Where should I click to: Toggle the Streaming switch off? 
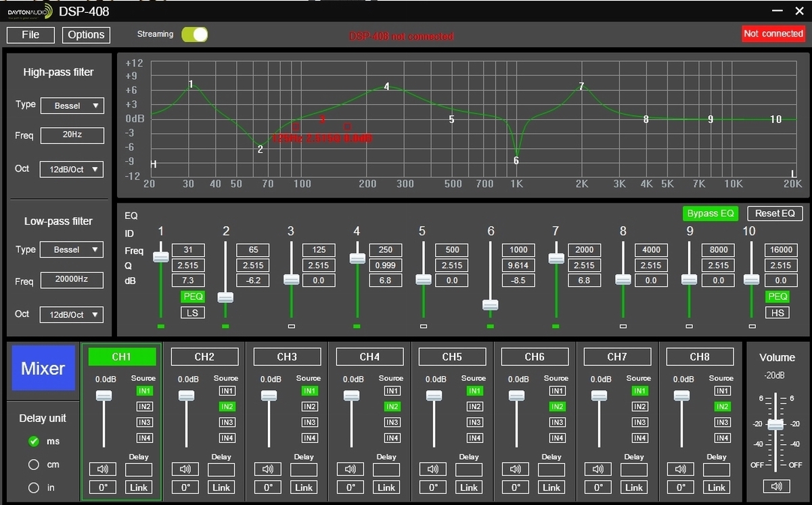tap(195, 34)
